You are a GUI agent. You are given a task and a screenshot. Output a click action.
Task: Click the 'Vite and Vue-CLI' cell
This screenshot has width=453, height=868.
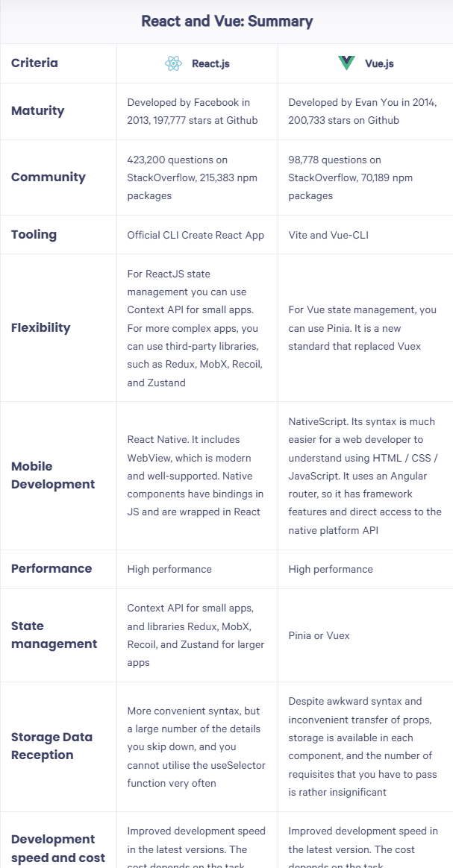[x=328, y=235]
